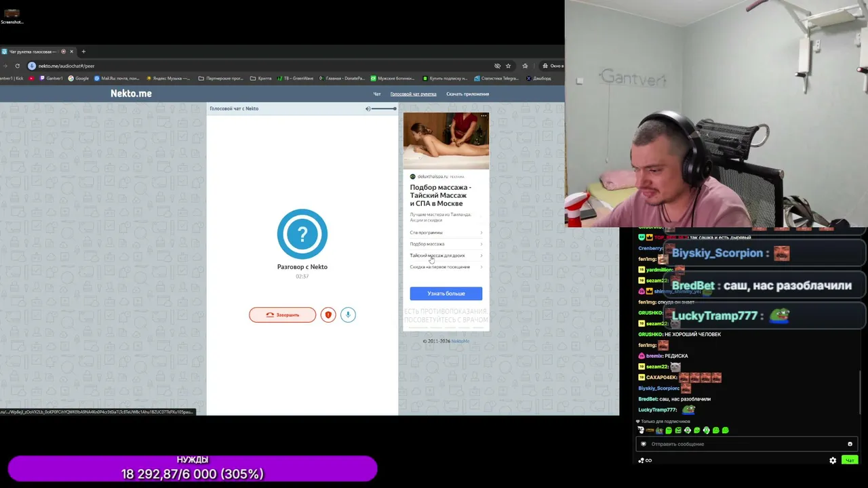
Task: Open the Mail.Ru bookmark
Action: [x=116, y=78]
